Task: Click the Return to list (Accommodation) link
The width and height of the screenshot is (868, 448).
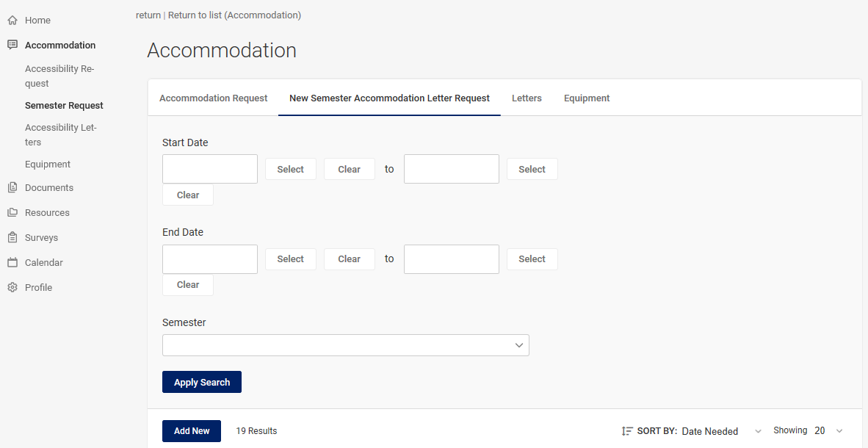Action: coord(234,15)
